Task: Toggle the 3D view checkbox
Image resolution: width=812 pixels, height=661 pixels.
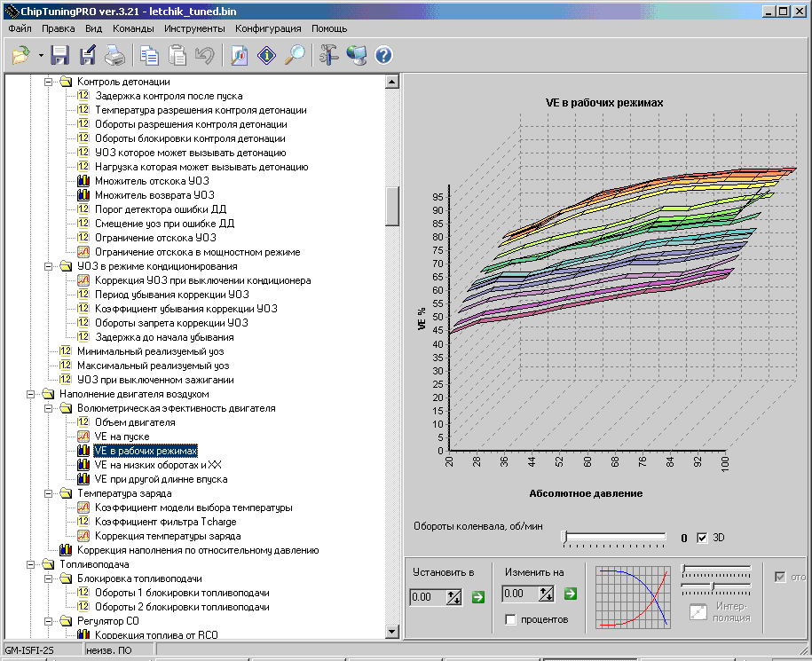Action: click(702, 538)
